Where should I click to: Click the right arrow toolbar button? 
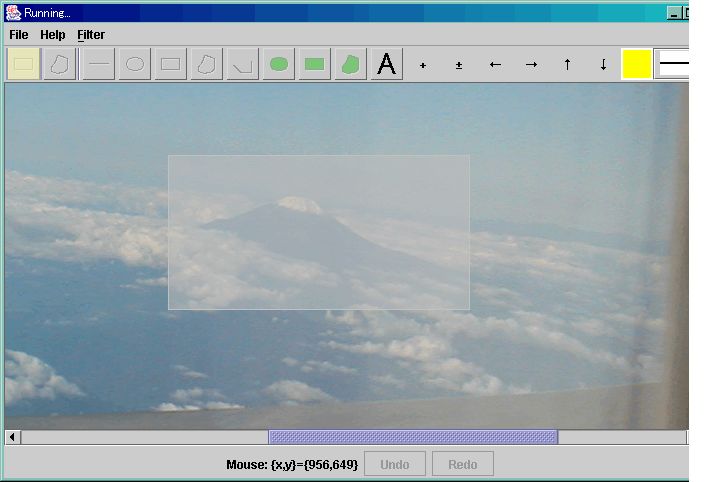[x=531, y=65]
